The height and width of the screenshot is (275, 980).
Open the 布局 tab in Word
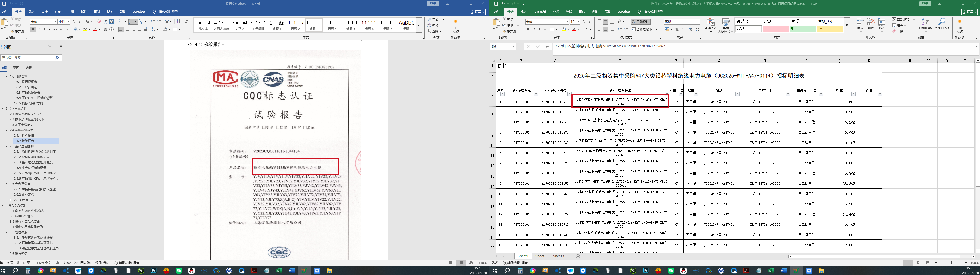coord(57,12)
